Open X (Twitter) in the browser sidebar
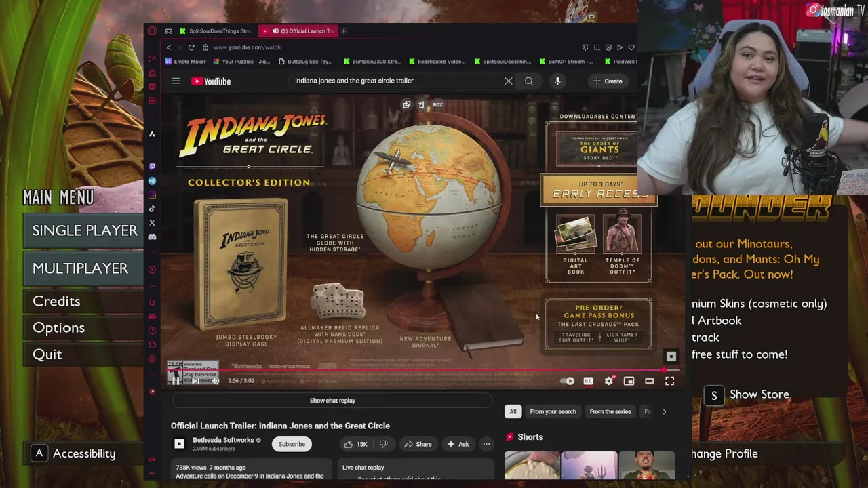Screen dimensions: 868x488 click(152, 222)
